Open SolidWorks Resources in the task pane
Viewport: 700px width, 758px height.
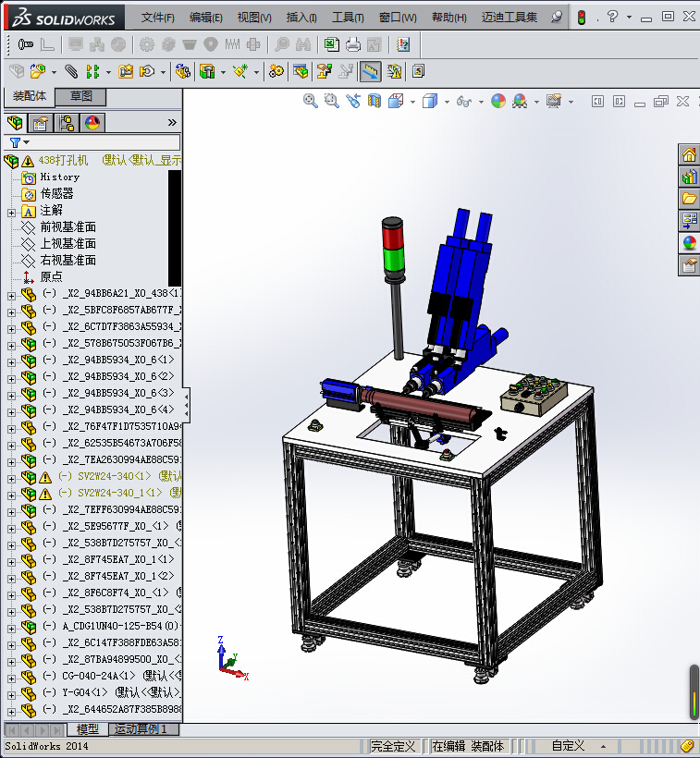point(689,155)
